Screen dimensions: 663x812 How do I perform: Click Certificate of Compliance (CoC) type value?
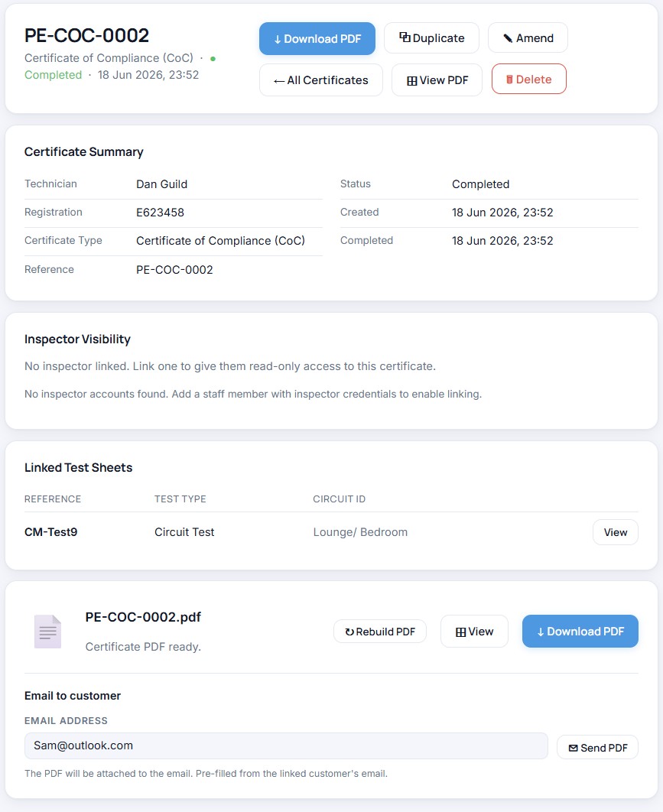point(221,241)
